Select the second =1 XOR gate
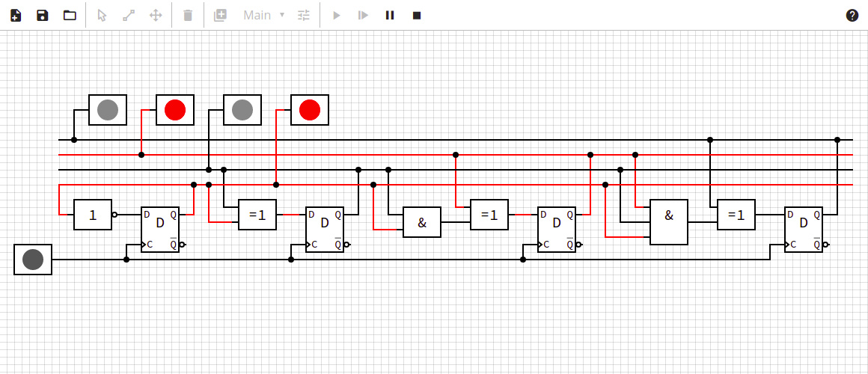 489,215
